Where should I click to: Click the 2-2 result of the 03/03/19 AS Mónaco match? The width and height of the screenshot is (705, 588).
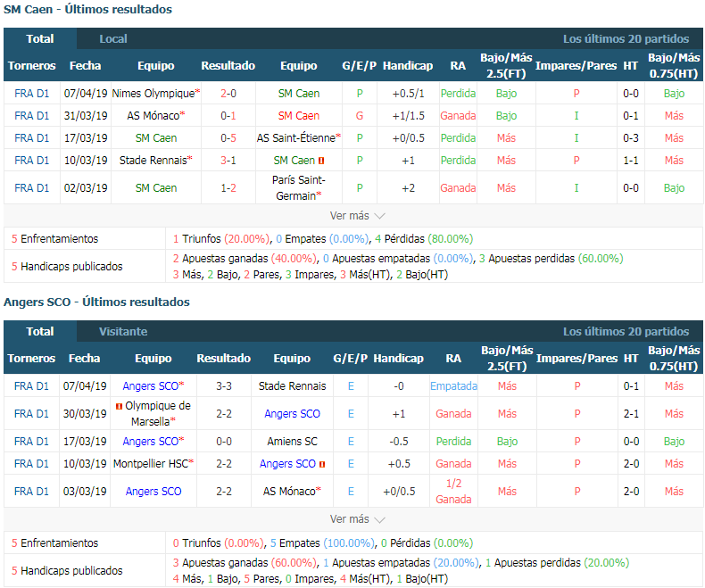click(x=224, y=492)
